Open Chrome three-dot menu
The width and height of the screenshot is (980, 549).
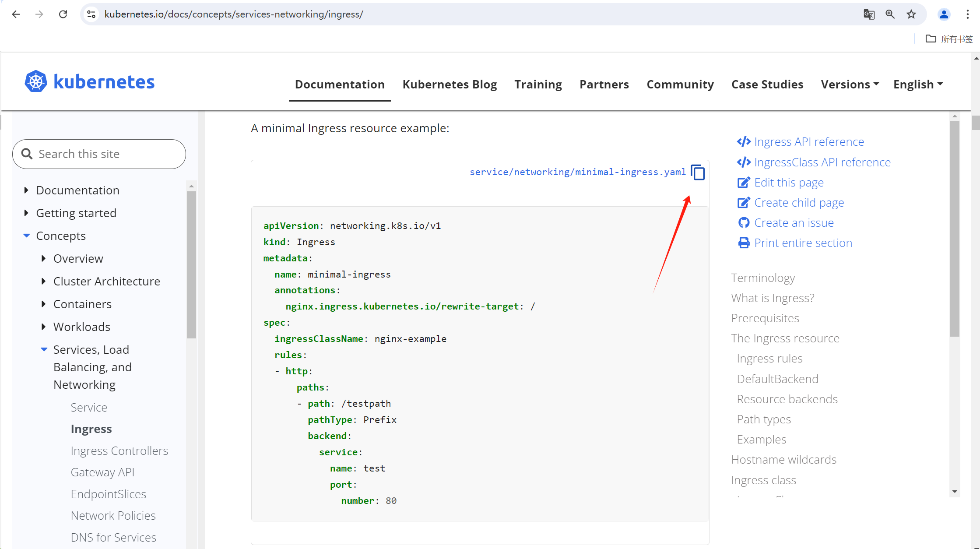(x=967, y=14)
